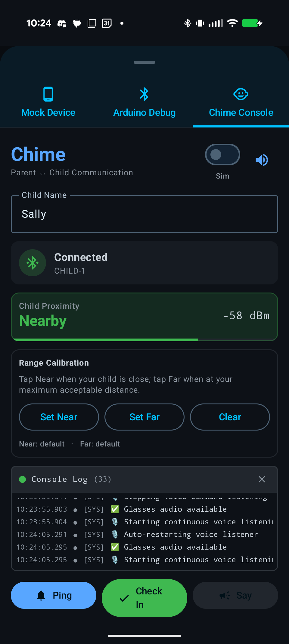Tap the battery icon in the status bar
The image size is (289, 644).
click(x=252, y=23)
